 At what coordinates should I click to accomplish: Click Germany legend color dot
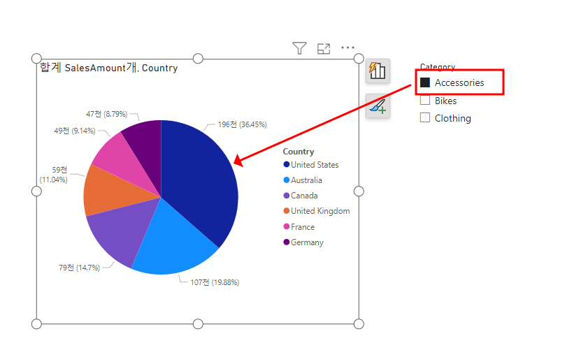(x=287, y=242)
